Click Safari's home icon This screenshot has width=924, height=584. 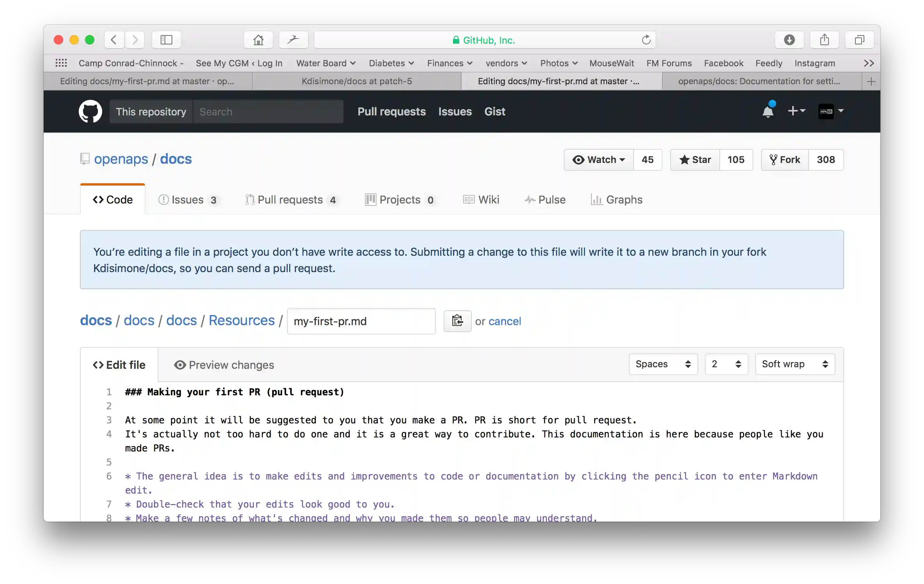pos(258,40)
